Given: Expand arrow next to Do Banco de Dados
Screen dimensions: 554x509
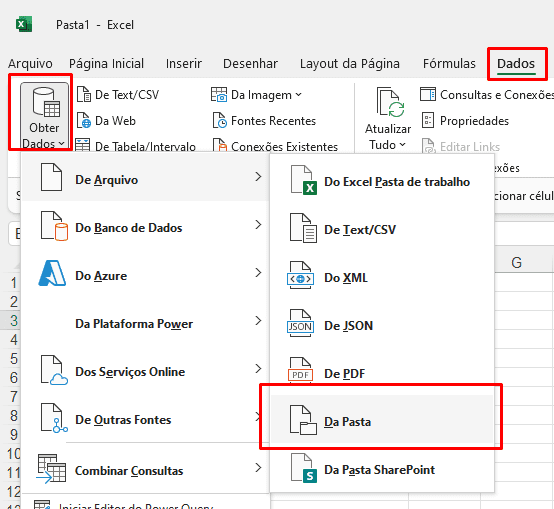Looking at the screenshot, I should [259, 225].
